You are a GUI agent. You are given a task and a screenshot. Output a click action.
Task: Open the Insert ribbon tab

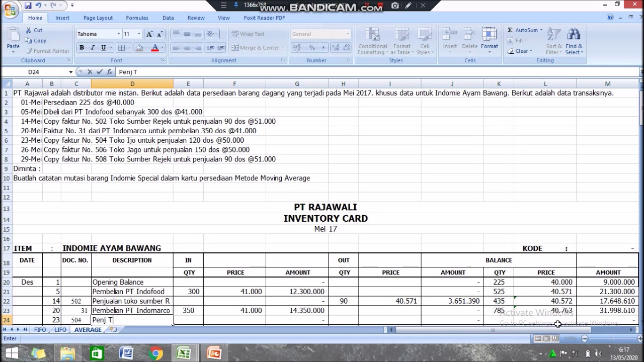coord(62,18)
